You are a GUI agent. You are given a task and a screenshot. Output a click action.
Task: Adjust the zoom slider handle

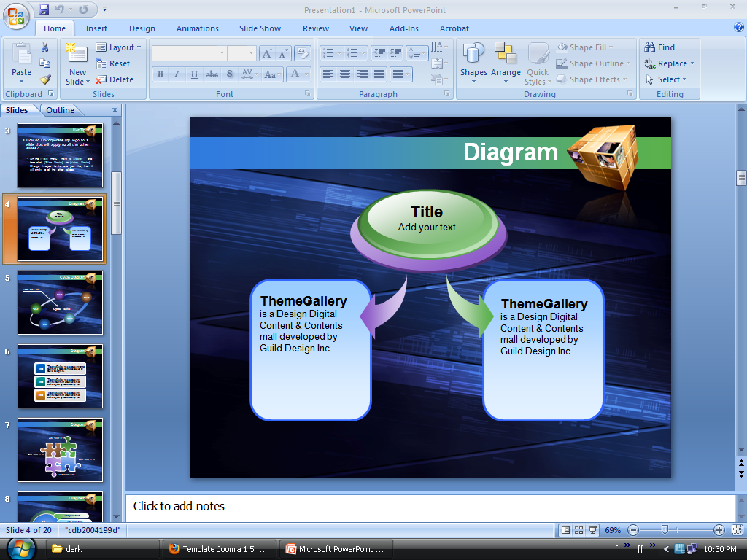point(665,529)
